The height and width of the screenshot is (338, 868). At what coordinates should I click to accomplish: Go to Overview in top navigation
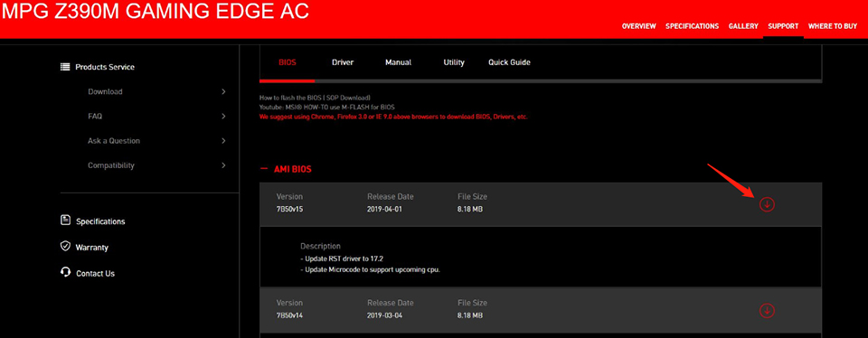[x=639, y=26]
